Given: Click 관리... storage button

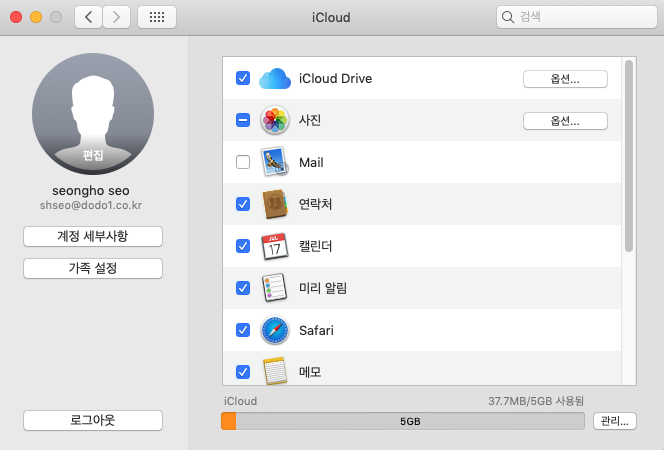Looking at the screenshot, I should [615, 421].
